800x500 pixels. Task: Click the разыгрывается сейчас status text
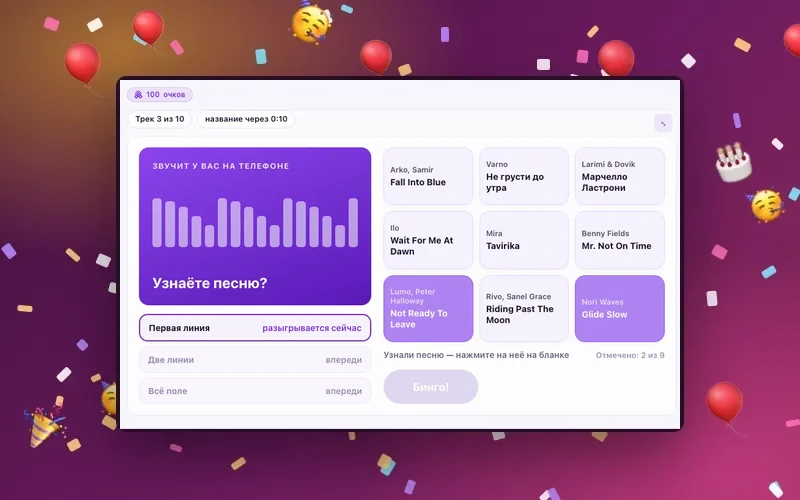pos(312,328)
